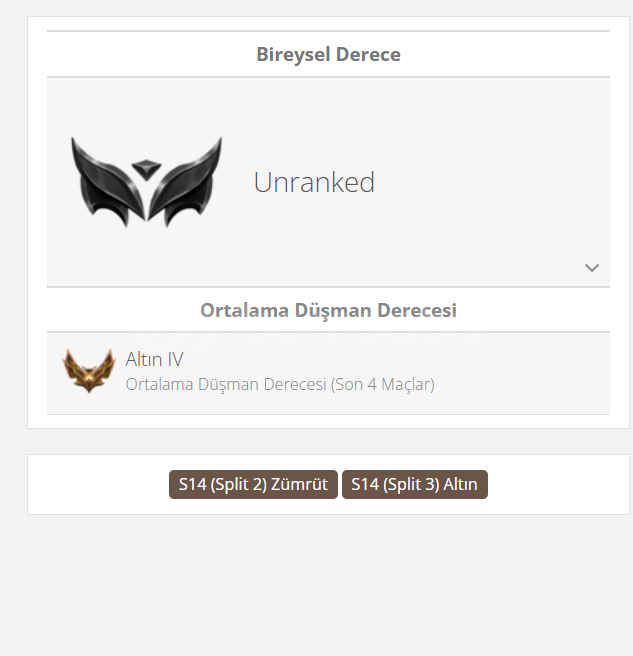This screenshot has height=656, width=633.
Task: Click the divider line above Bireysel Derece
Action: coord(328,31)
